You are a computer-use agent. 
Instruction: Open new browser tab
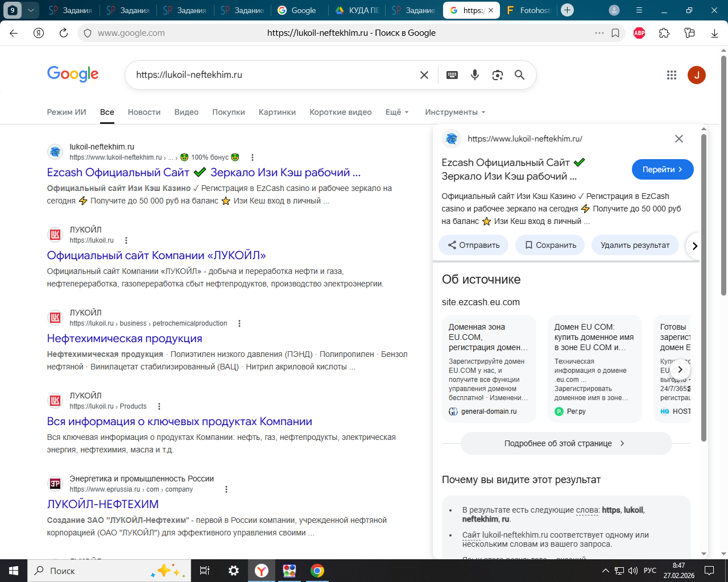567,10
